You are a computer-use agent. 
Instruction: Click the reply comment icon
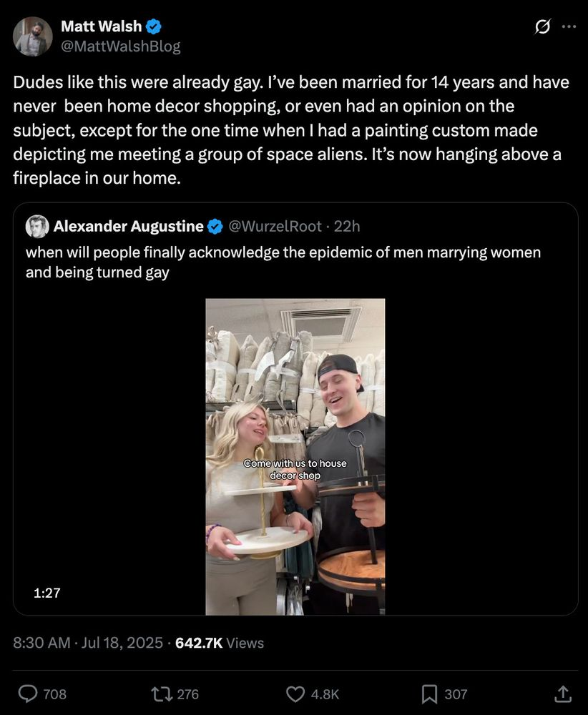pyautogui.click(x=28, y=694)
